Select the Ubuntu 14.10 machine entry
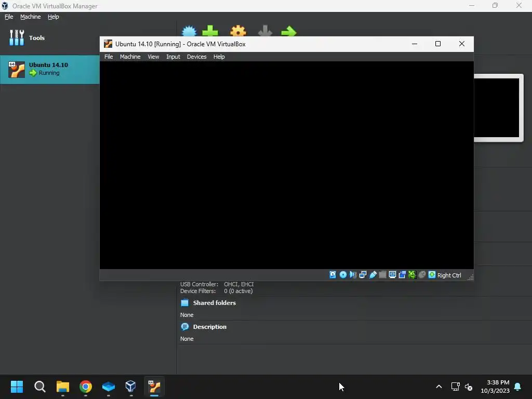Viewport: 532px width, 399px height. [49, 69]
